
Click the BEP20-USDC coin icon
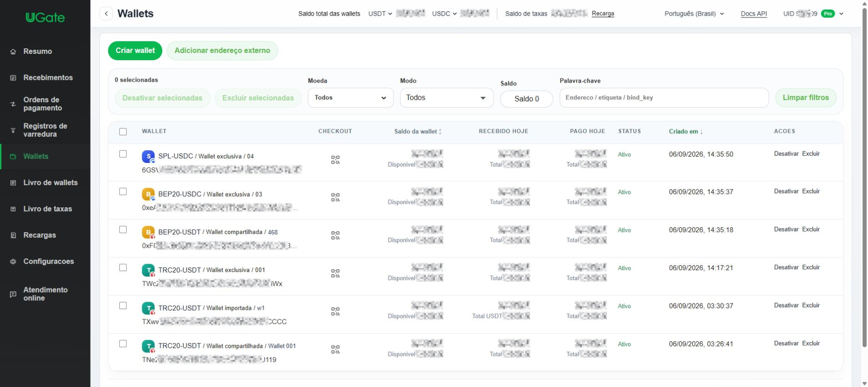[x=148, y=195]
